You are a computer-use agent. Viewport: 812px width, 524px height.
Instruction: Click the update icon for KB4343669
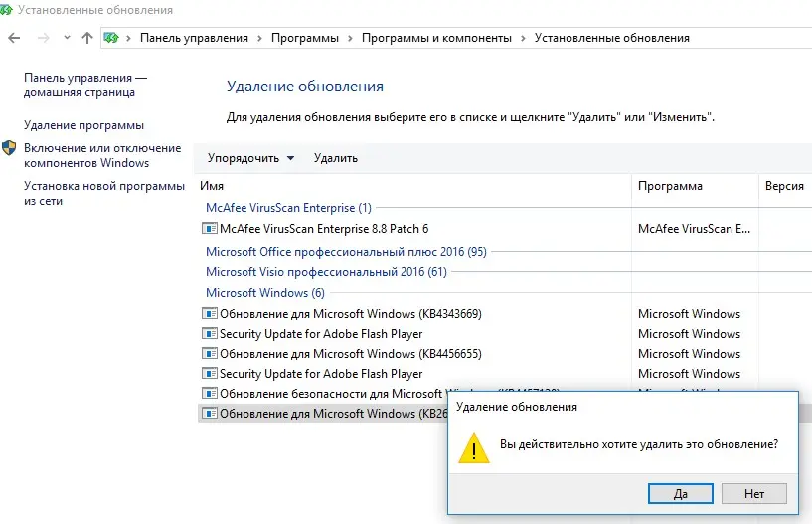(x=210, y=313)
